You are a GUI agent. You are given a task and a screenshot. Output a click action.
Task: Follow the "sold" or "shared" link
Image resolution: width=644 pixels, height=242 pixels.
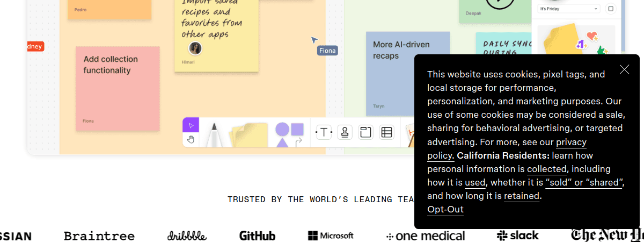coord(584,183)
